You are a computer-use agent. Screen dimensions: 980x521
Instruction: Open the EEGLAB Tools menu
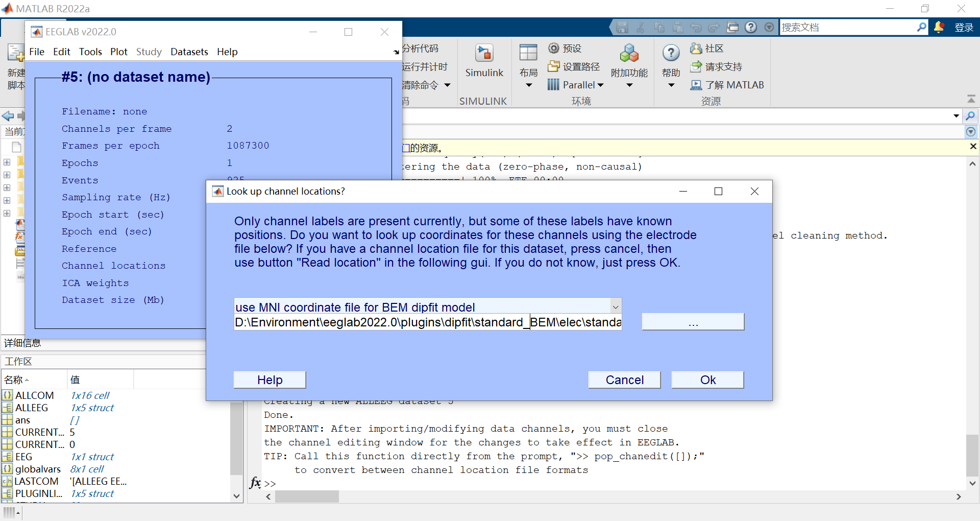click(x=90, y=52)
